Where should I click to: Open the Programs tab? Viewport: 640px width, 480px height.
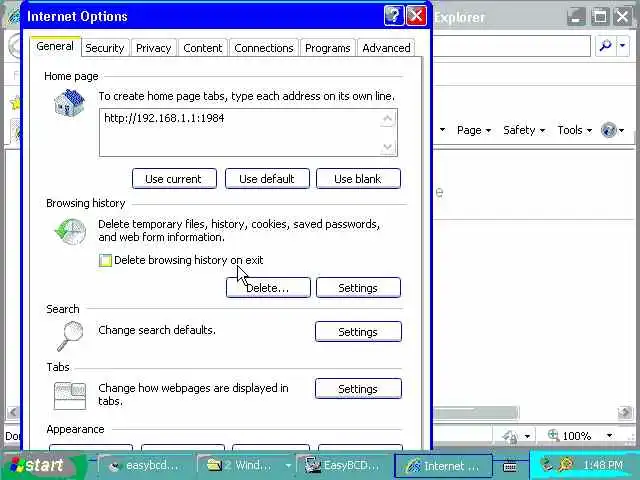(327, 48)
